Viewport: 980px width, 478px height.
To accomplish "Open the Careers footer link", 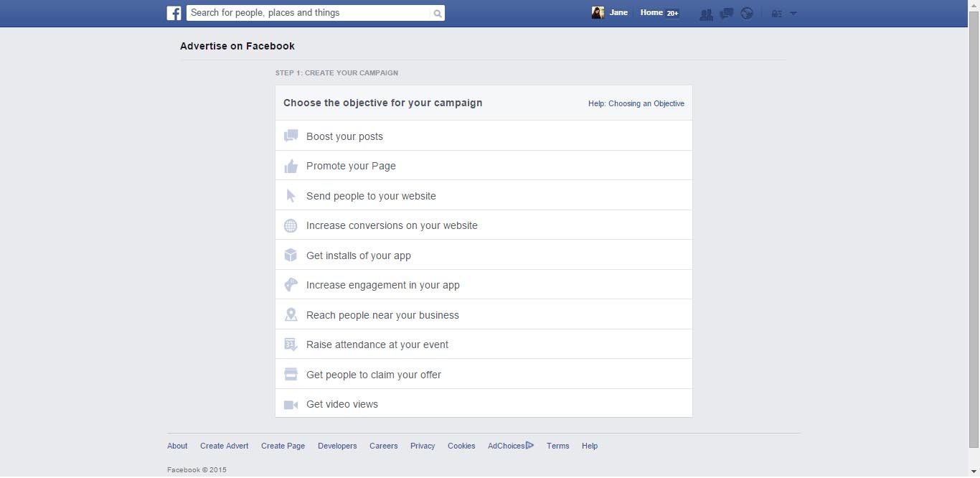I will tap(384, 446).
